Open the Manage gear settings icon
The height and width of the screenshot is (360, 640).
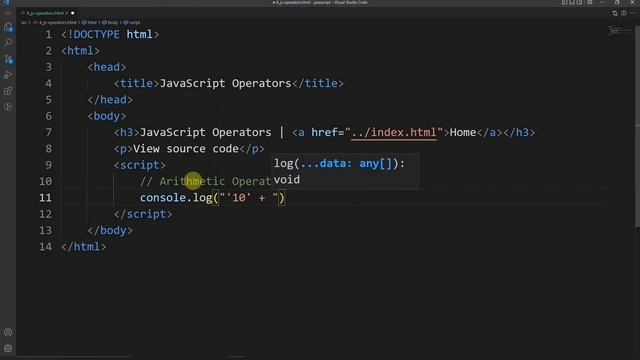click(8, 348)
